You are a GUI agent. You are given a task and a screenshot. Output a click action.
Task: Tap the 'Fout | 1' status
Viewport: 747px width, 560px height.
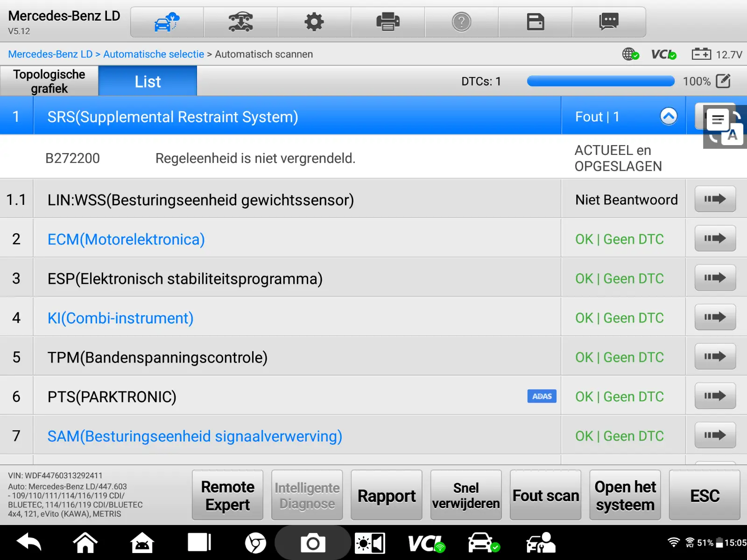tap(597, 117)
